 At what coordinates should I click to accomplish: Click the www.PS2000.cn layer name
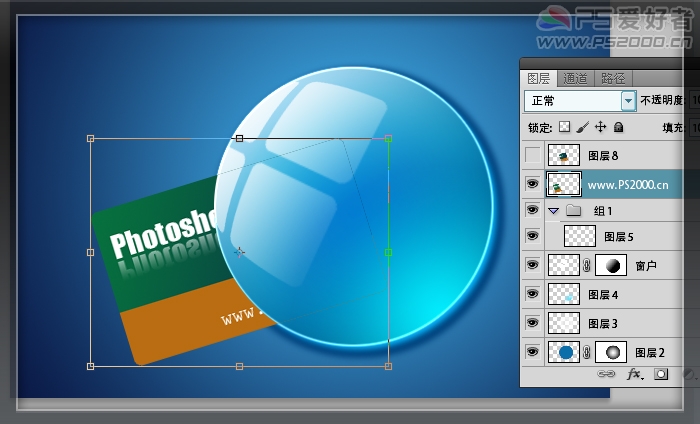click(628, 185)
